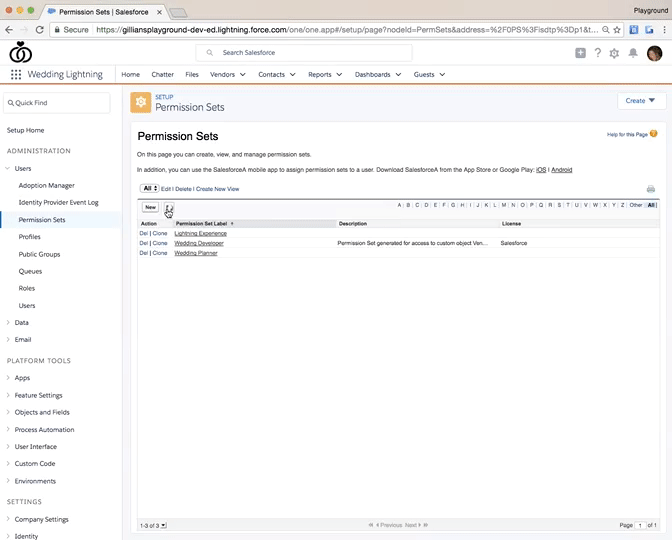Click the orange Help for this Page icon
Screen dimensions: 672x540
click(x=653, y=134)
